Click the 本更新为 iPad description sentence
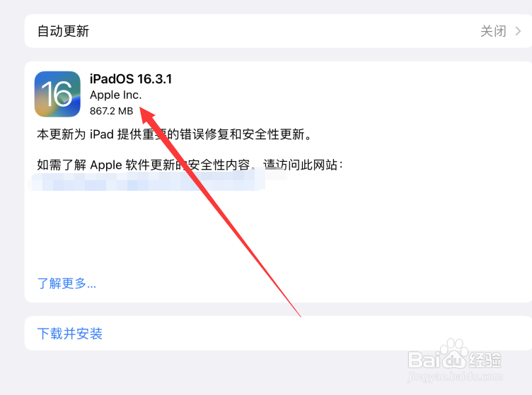 tap(174, 134)
